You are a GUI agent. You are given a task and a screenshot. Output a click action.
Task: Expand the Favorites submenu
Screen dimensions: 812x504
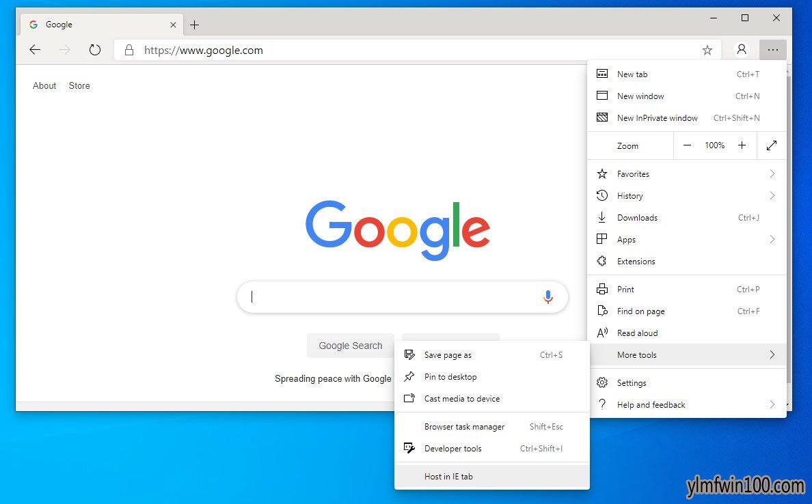click(x=687, y=174)
